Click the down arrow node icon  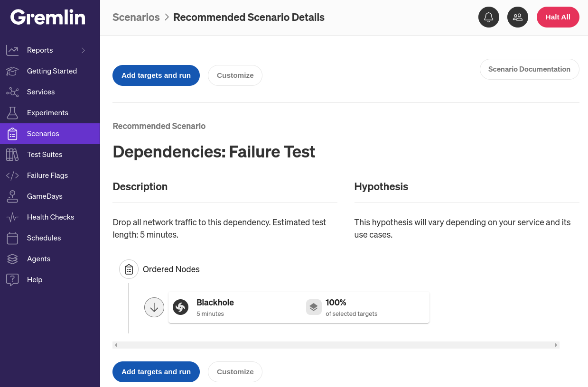(x=154, y=307)
